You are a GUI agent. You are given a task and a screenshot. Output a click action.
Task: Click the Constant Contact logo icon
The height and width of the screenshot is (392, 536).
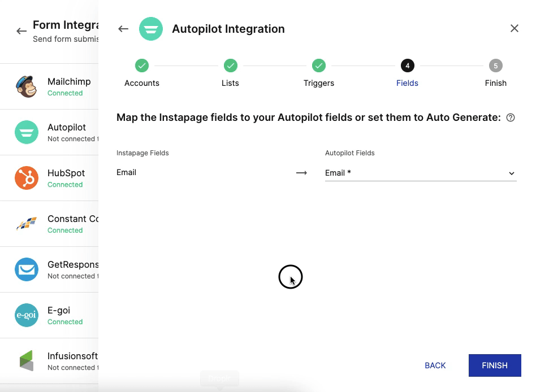pyautogui.click(x=27, y=224)
